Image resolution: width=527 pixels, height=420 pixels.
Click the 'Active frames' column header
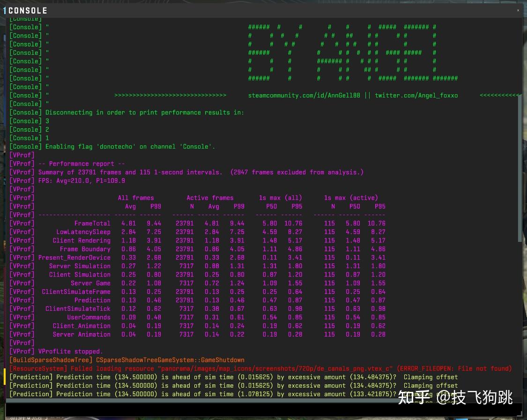210,198
